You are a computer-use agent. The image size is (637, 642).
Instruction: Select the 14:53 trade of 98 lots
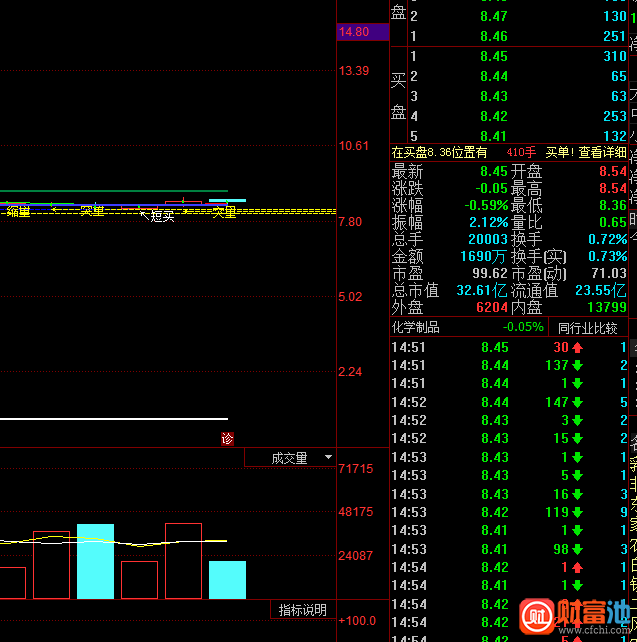509,549
